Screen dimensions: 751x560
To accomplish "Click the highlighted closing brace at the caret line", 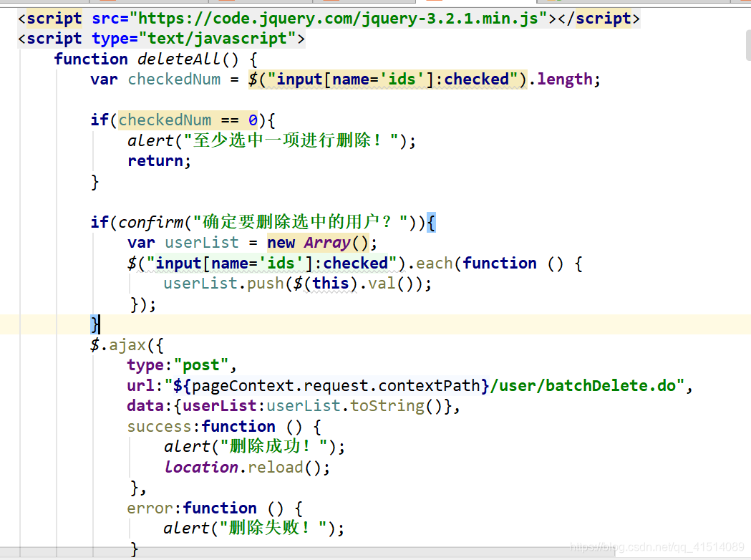I will point(95,324).
